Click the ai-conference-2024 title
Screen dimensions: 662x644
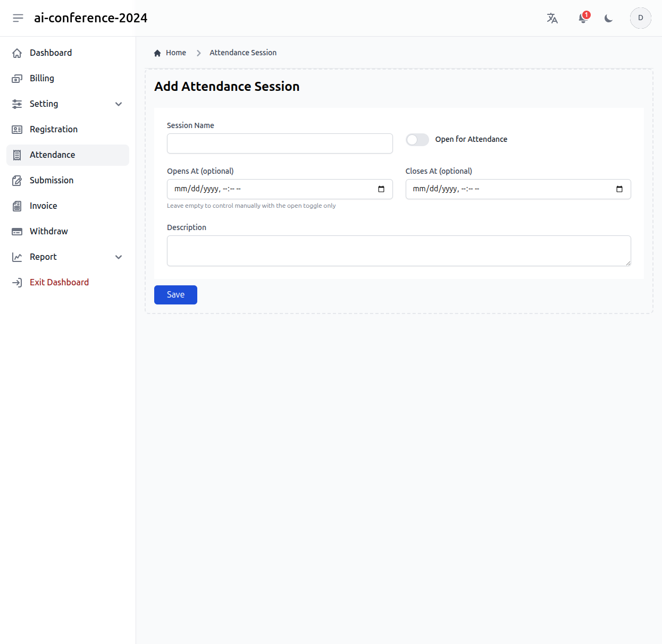tap(91, 18)
